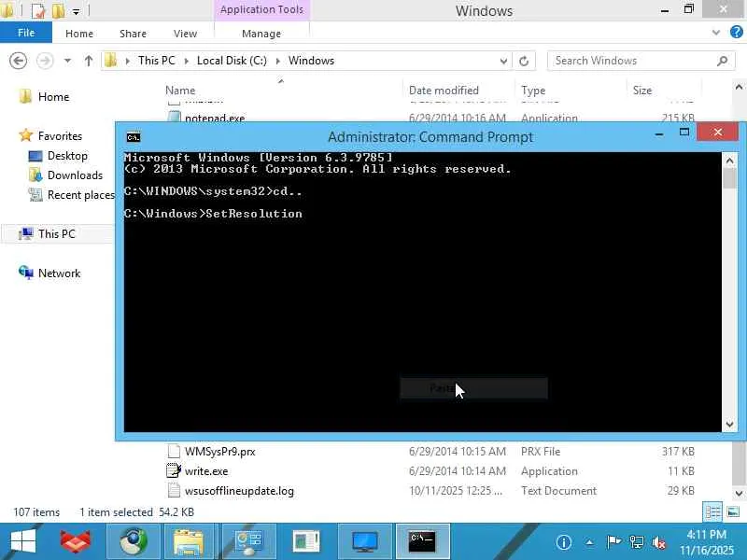Open the monitor icon on the taskbar
The width and height of the screenshot is (747, 560).
click(x=365, y=541)
